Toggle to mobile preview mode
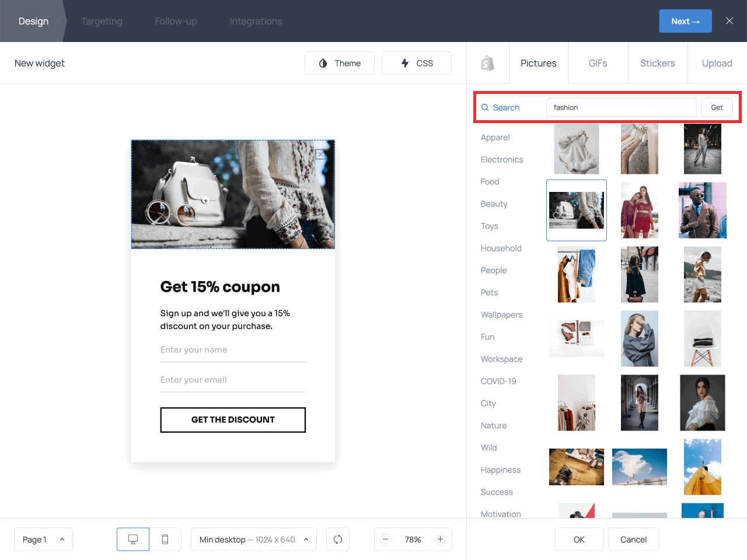This screenshot has width=747, height=560. tap(165, 539)
